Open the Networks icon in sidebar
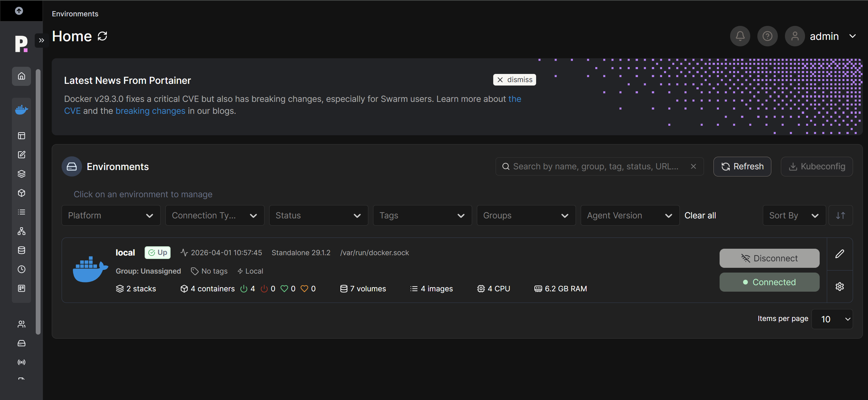This screenshot has width=868, height=400. pyautogui.click(x=21, y=231)
